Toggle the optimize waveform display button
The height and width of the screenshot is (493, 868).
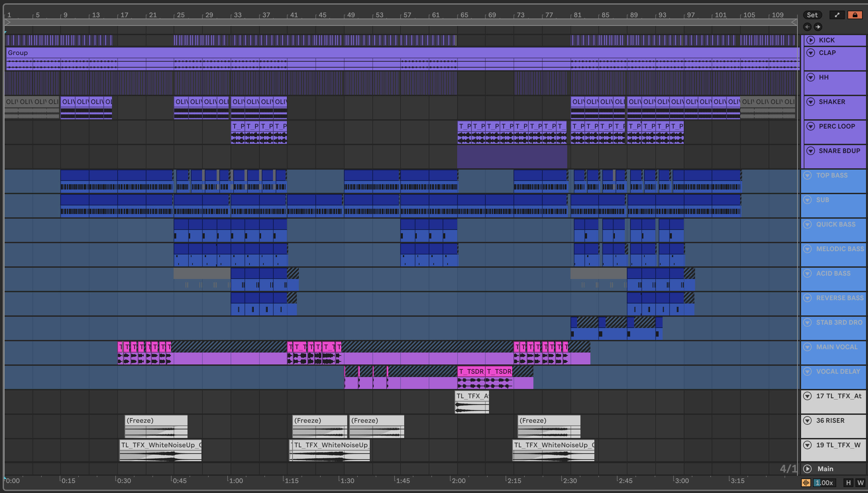coord(806,482)
